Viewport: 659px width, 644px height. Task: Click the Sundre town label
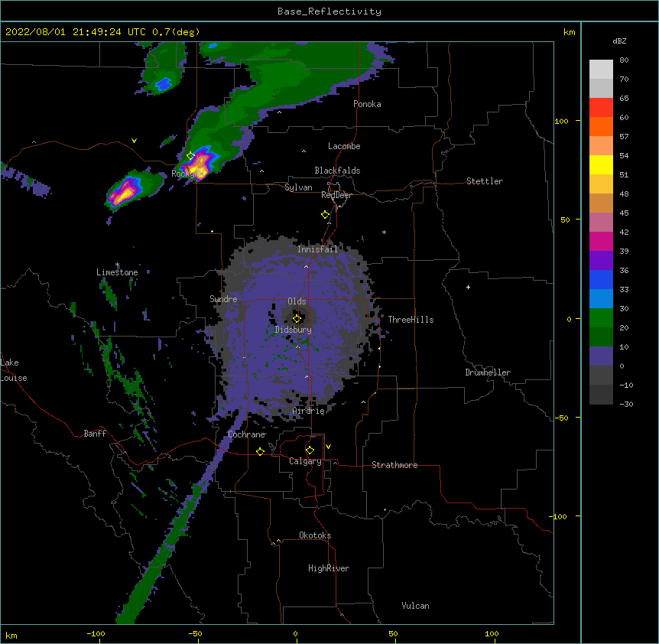223,299
